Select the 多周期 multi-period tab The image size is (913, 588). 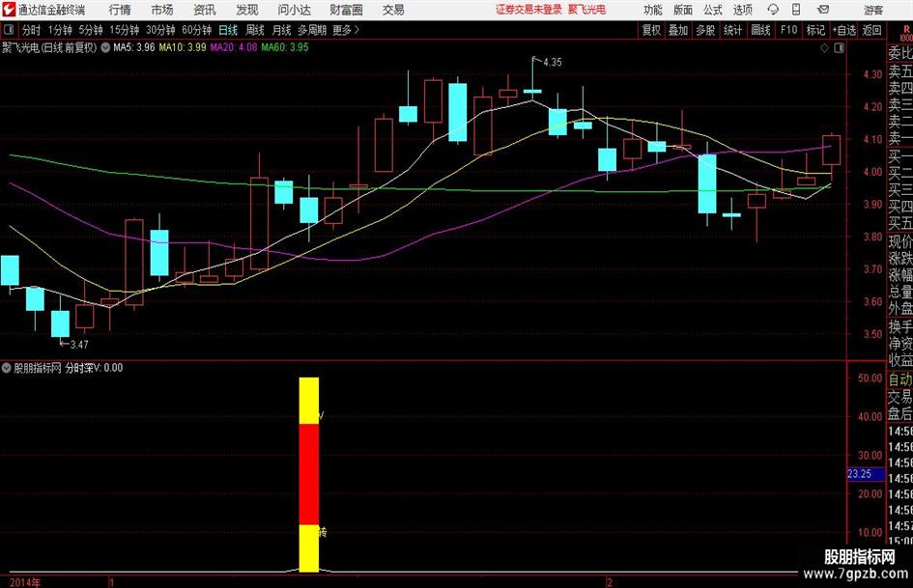(312, 30)
